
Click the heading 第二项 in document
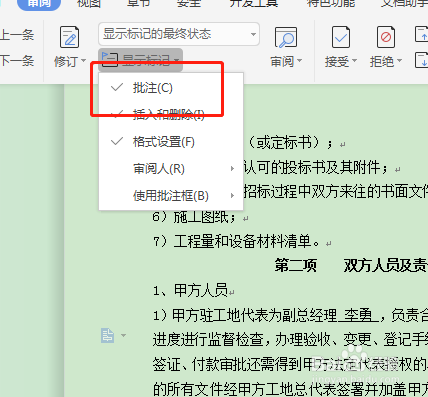pyautogui.click(x=296, y=266)
